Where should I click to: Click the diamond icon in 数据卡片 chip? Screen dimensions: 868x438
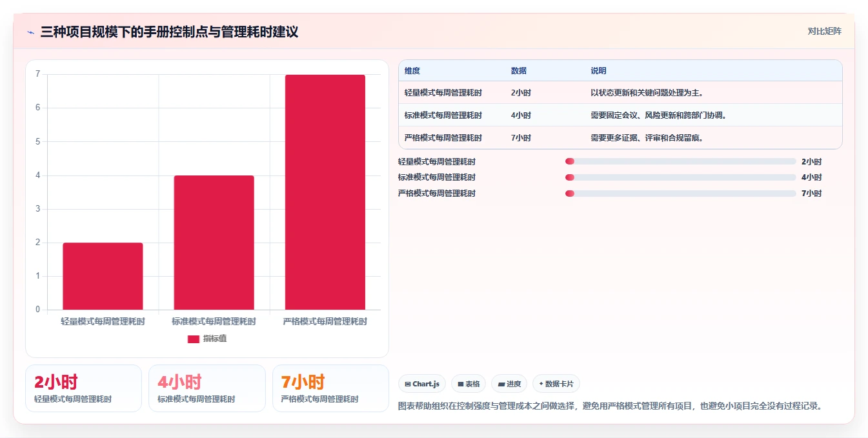[541, 384]
